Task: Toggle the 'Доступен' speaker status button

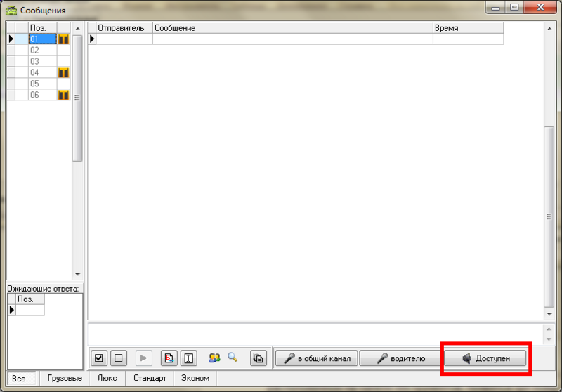Action: (x=485, y=358)
